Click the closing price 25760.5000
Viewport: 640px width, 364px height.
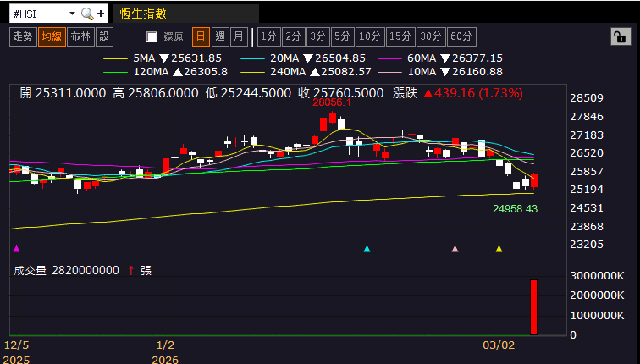[347, 93]
